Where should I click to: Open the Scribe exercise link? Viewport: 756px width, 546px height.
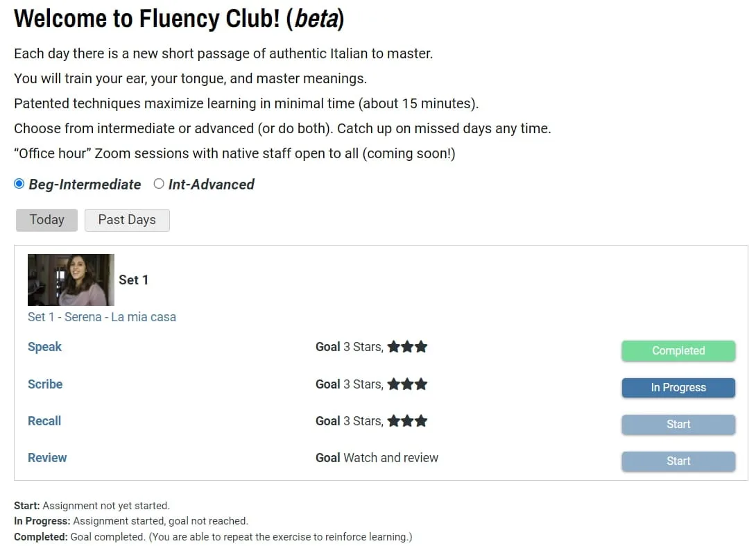[45, 384]
